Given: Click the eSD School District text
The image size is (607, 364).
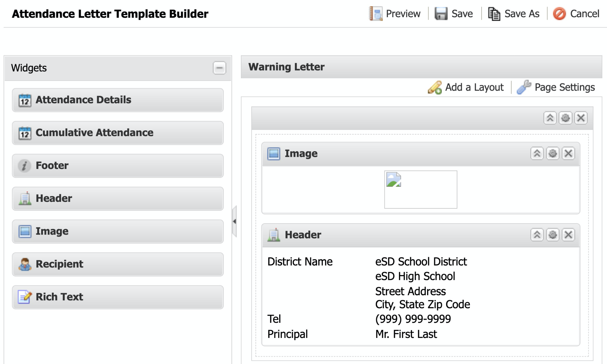Looking at the screenshot, I should coord(421,262).
